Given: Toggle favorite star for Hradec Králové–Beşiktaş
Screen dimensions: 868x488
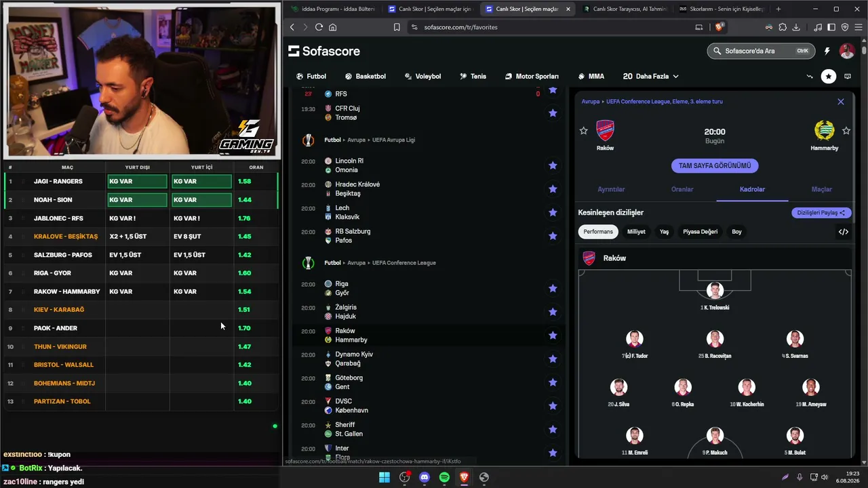Looking at the screenshot, I should pos(553,189).
